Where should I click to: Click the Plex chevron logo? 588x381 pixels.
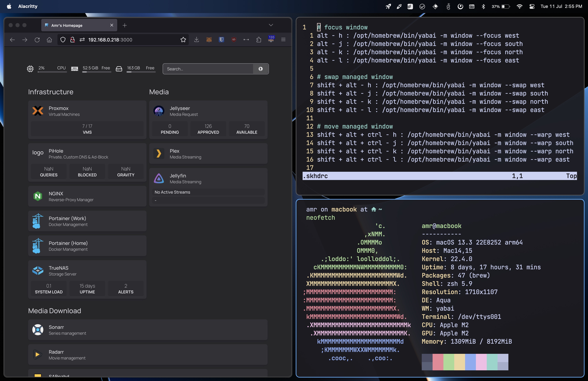(x=159, y=154)
